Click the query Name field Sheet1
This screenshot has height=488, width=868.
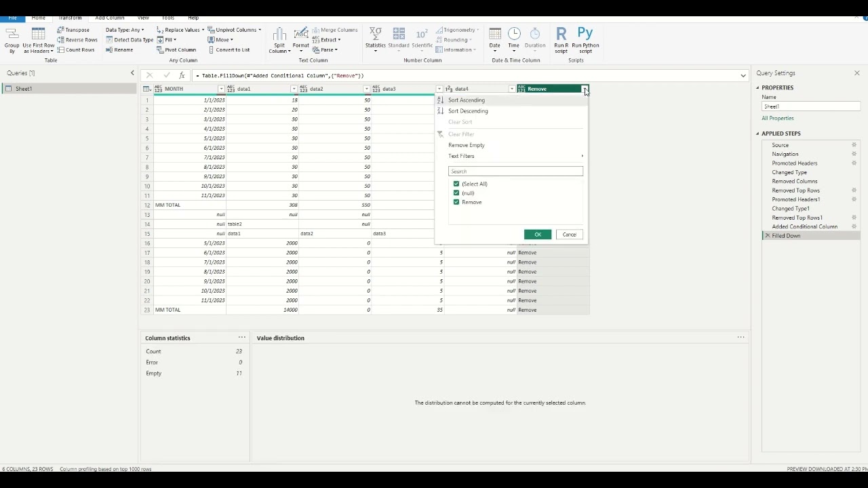pyautogui.click(x=811, y=106)
